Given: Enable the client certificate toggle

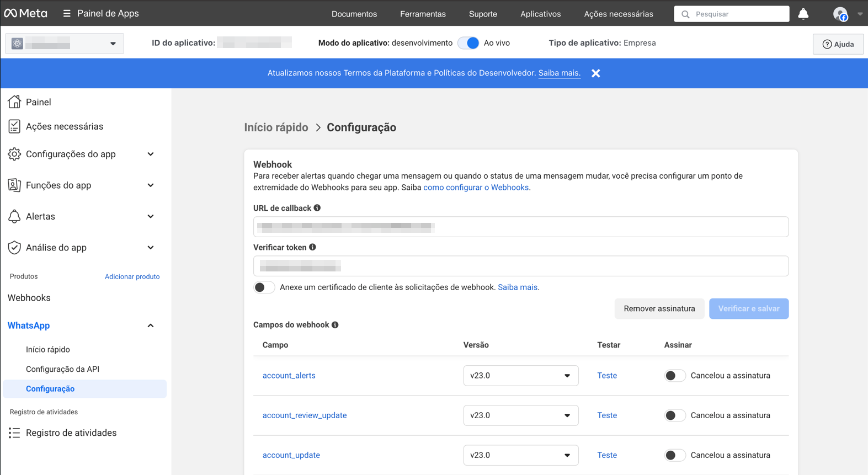Looking at the screenshot, I should tap(264, 287).
